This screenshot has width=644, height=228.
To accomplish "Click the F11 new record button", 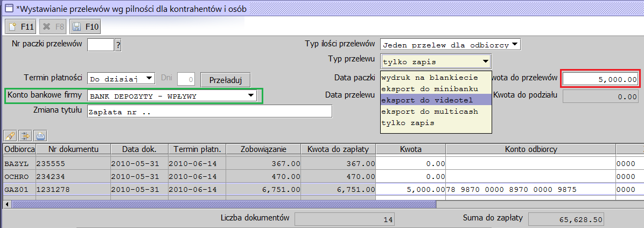I will (x=20, y=27).
